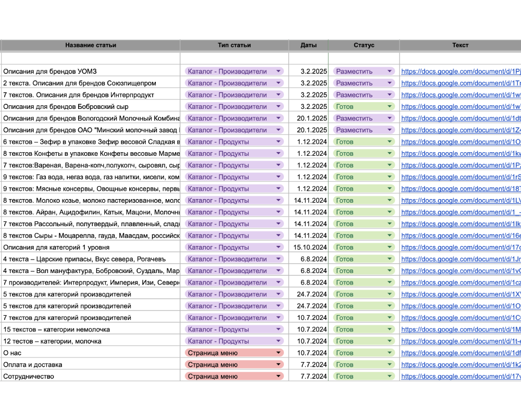Open the type dropdown for 'Оплата и доставка'
Screen dimensions: 521x420
tap(279, 365)
